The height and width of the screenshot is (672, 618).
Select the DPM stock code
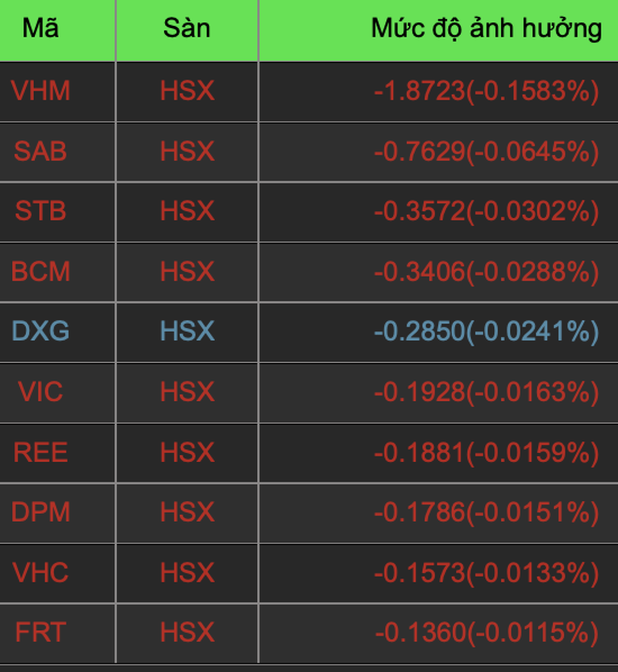(41, 512)
